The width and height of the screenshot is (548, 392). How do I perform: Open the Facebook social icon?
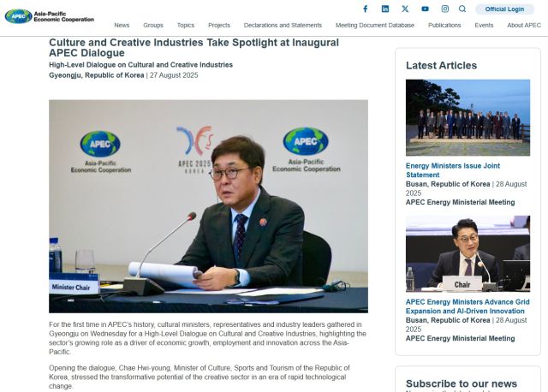click(x=365, y=9)
